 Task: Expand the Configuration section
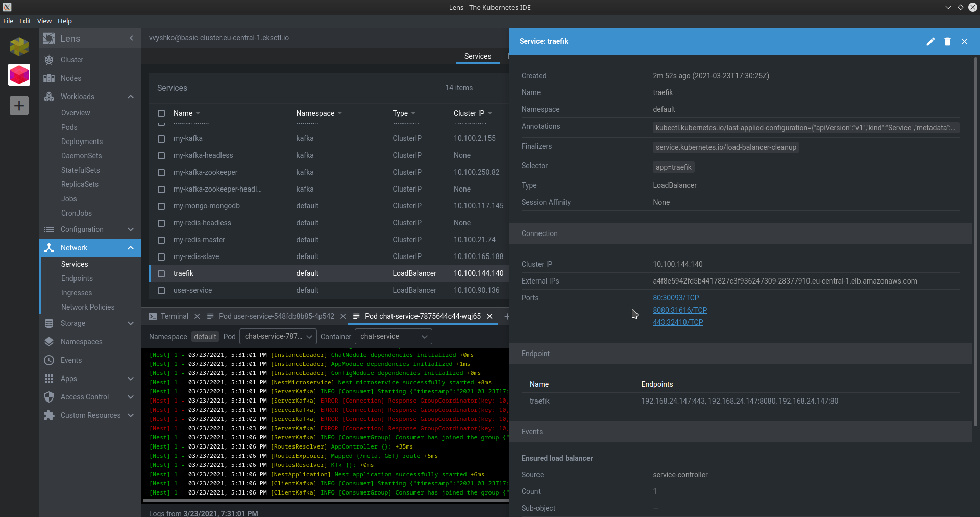131,229
